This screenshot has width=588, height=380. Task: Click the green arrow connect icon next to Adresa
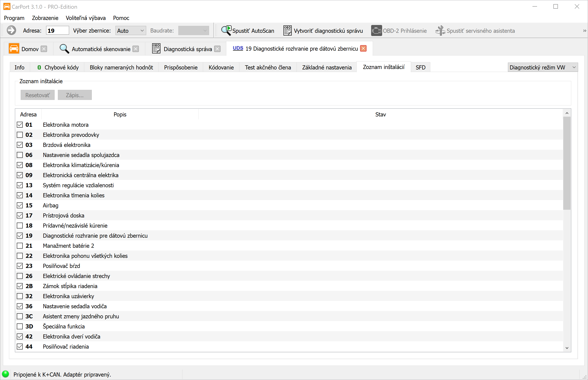tap(11, 31)
